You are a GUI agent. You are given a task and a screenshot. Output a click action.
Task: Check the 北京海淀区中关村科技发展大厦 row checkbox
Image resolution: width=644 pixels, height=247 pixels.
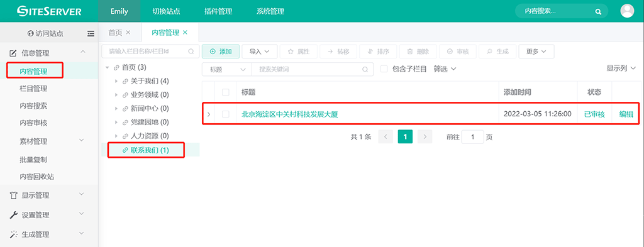(226, 114)
